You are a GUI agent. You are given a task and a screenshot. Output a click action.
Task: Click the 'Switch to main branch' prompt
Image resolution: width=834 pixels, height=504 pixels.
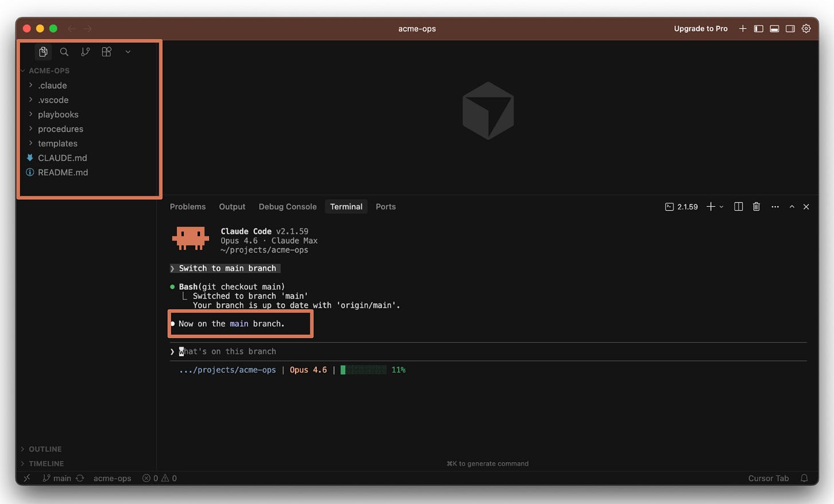pyautogui.click(x=225, y=269)
